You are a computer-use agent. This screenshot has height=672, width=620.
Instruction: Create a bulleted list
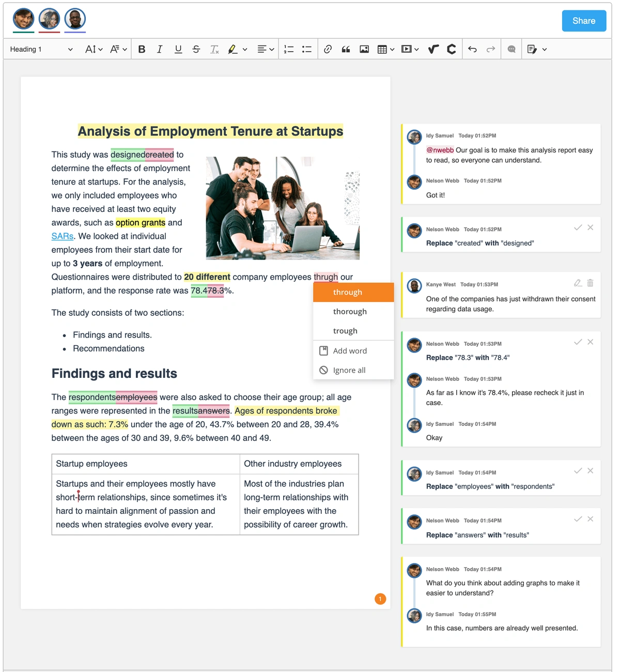307,49
